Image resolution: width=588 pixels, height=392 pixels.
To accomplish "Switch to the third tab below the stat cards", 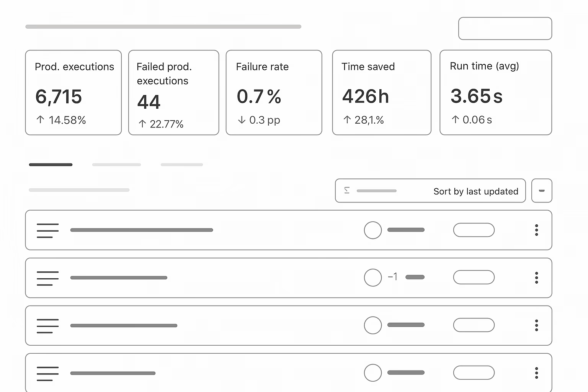I will tap(182, 165).
